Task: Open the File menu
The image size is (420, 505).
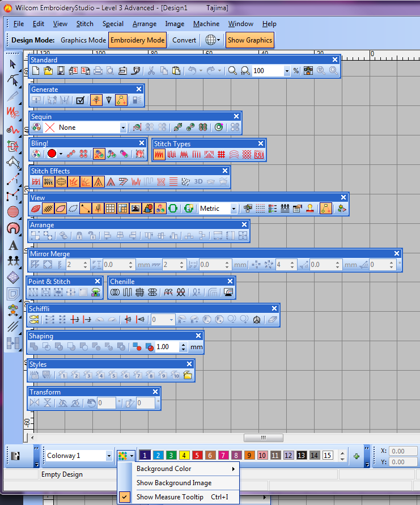Action: tap(18, 24)
